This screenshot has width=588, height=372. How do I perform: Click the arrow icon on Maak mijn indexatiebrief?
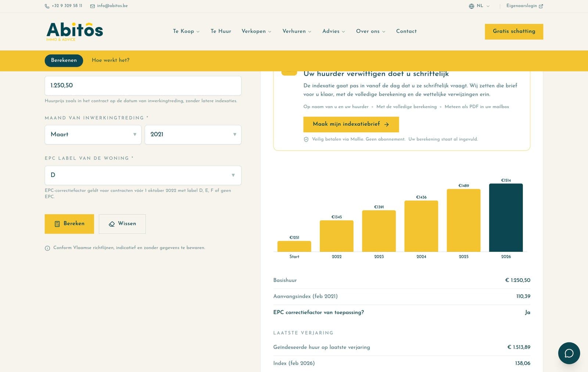[x=387, y=124]
